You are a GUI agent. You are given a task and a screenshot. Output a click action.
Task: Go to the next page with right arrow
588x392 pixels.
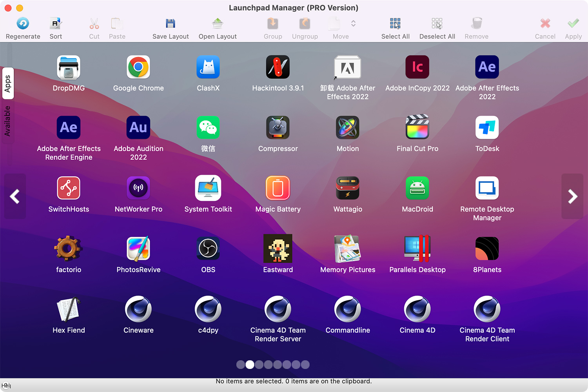pyautogui.click(x=573, y=196)
